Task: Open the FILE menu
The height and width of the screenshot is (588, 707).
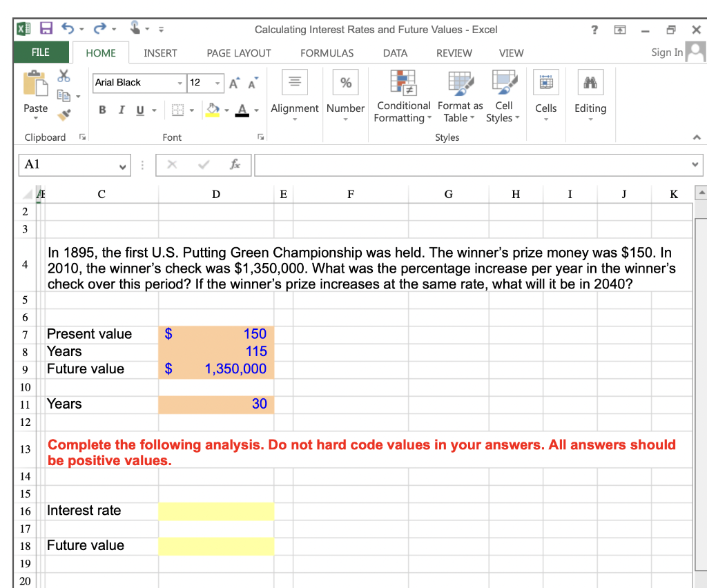Action: pos(41,52)
